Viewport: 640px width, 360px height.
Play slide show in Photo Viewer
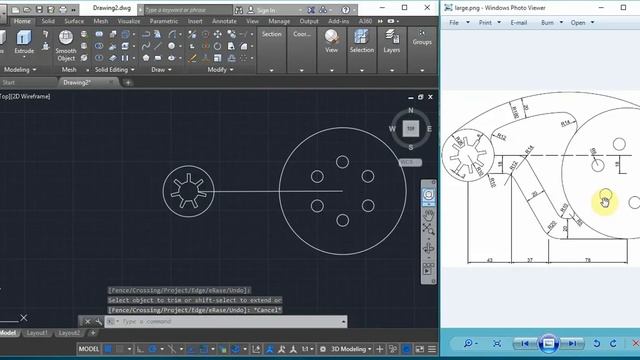pos(548,343)
